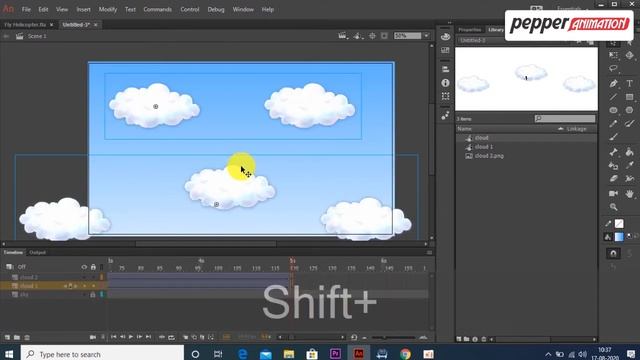Add a new layer in timeline

pos(7,337)
